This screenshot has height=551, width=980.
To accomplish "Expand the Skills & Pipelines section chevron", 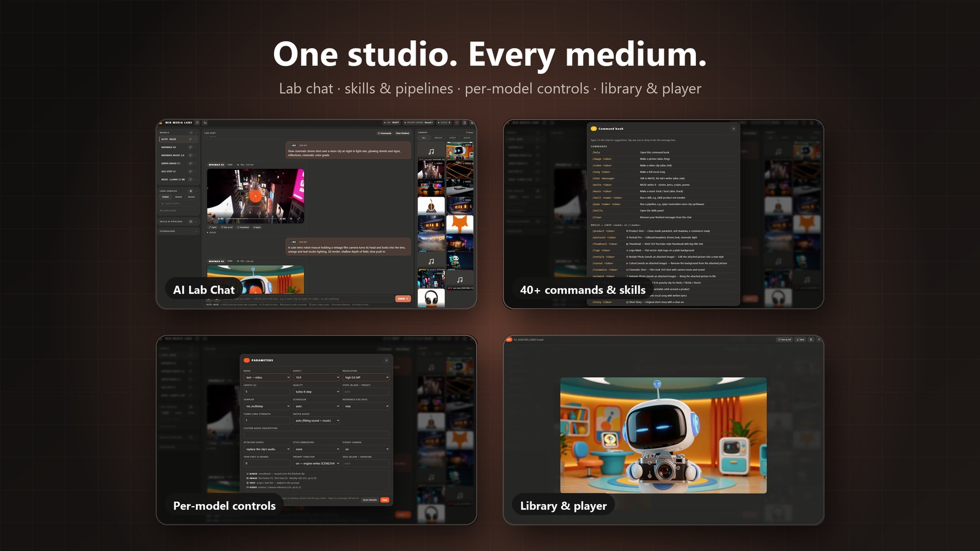I will (x=196, y=222).
